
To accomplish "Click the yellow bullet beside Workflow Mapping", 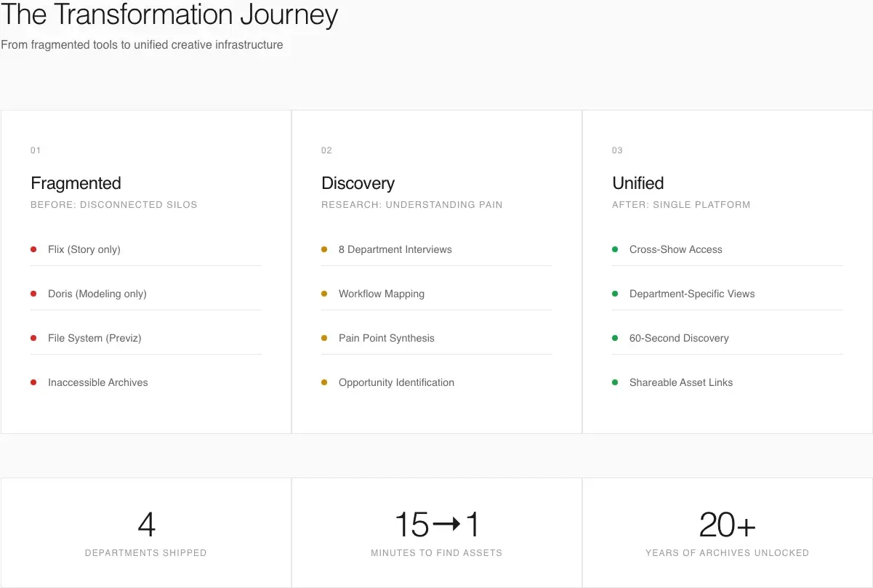I will point(324,293).
